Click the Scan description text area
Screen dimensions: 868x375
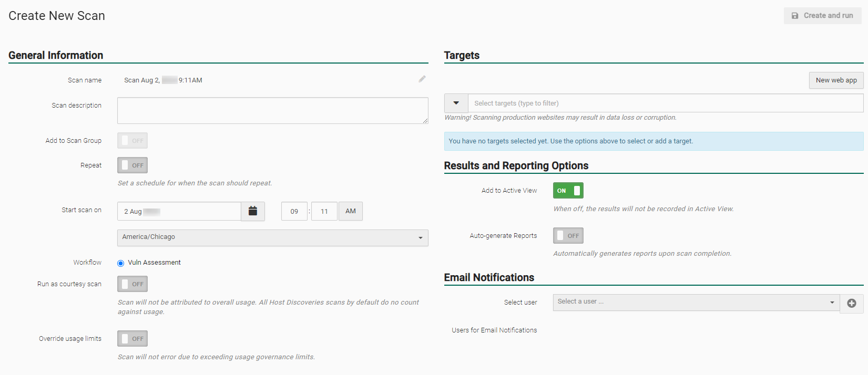tap(272, 111)
